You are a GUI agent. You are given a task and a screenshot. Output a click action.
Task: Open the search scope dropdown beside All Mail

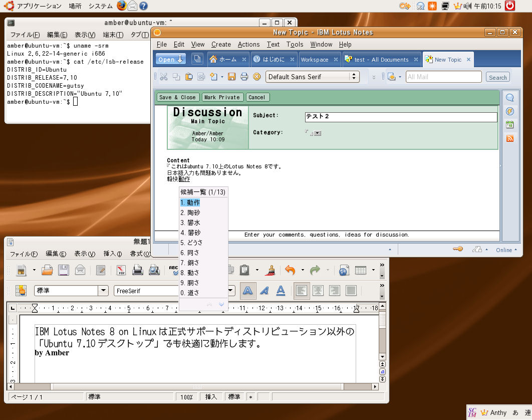pos(400,77)
